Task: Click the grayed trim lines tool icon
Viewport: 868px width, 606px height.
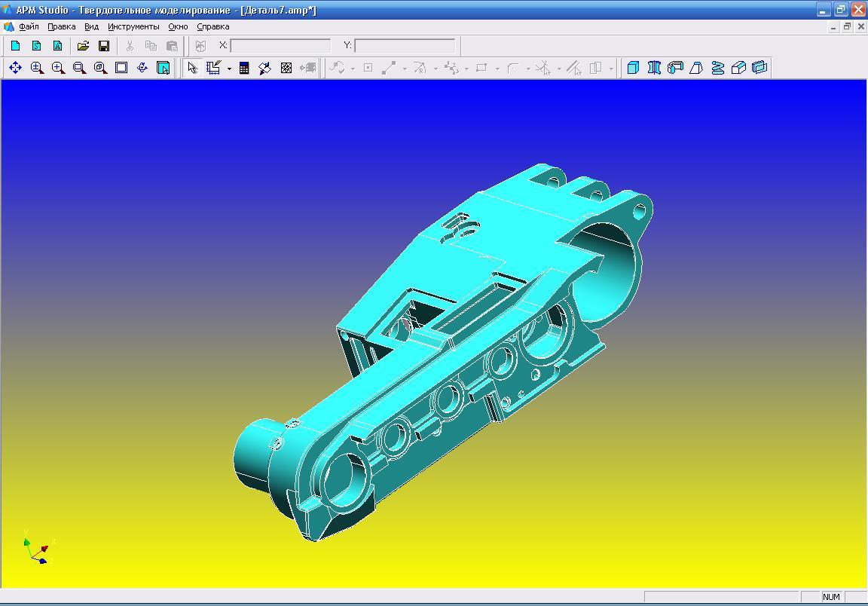Action: tap(543, 68)
